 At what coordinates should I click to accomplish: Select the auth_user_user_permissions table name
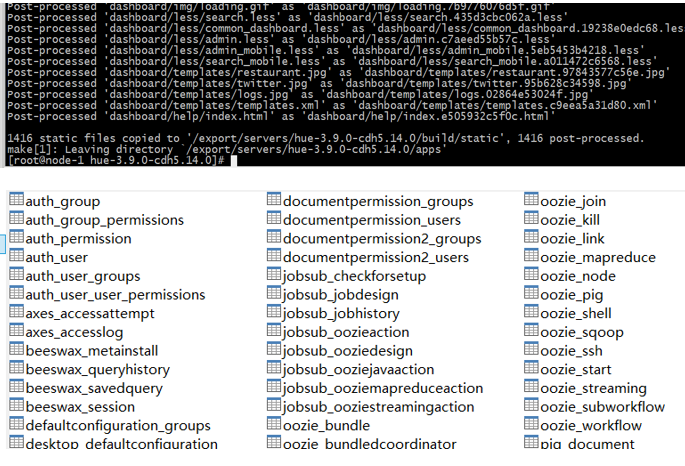pos(115,295)
